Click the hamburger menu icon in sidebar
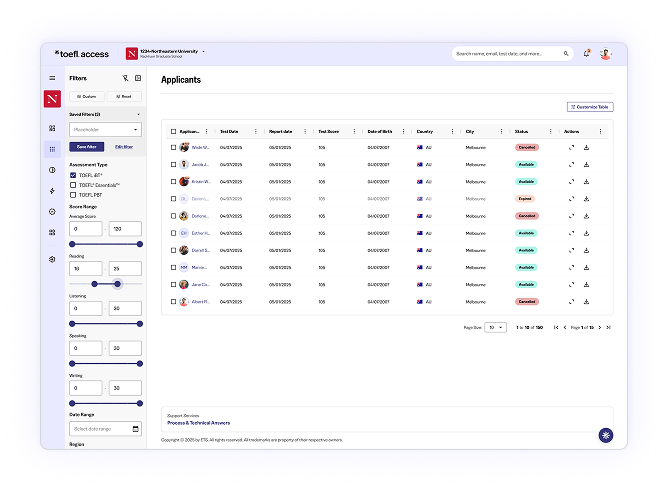 tap(52, 78)
